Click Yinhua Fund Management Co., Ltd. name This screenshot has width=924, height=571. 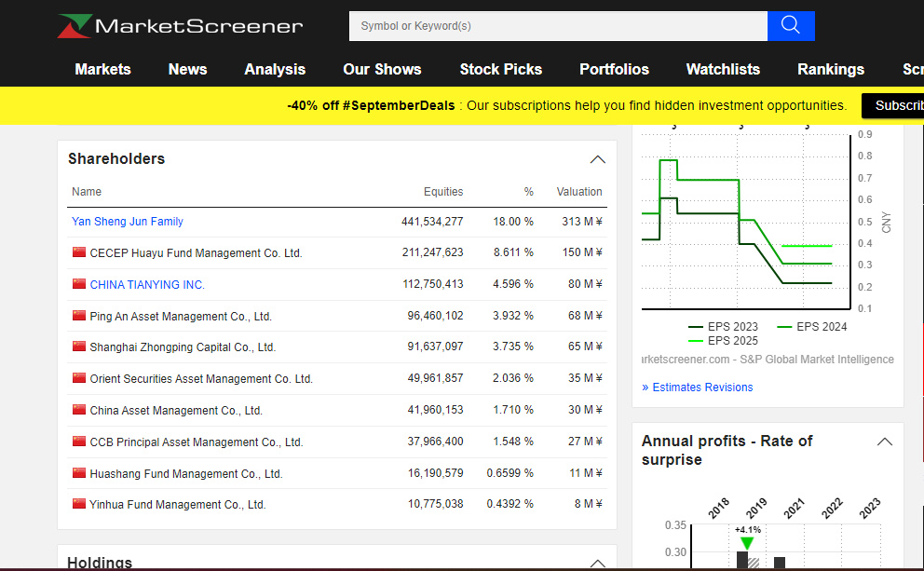coord(177,505)
